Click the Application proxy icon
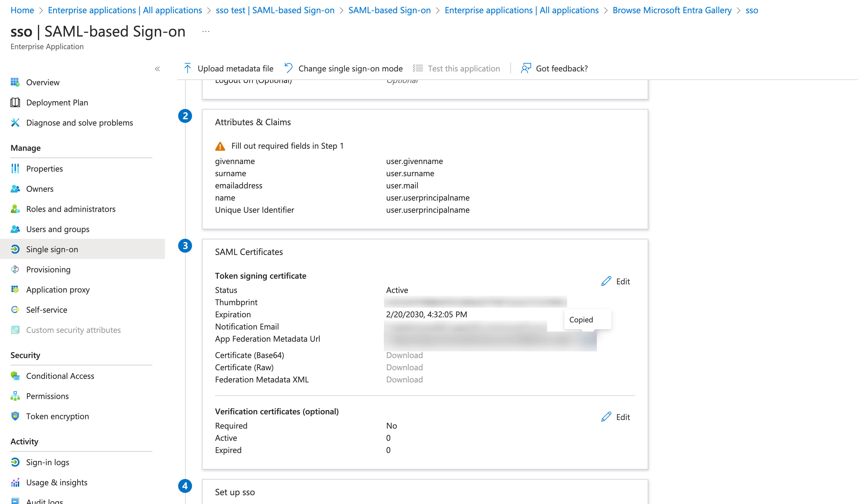 [x=15, y=290]
